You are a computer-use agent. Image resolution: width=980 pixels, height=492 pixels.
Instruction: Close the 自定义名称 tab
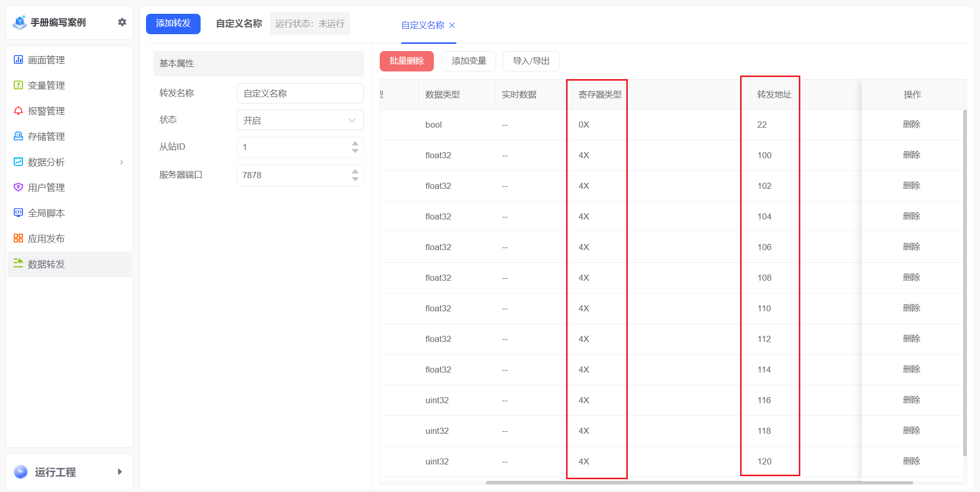[452, 25]
